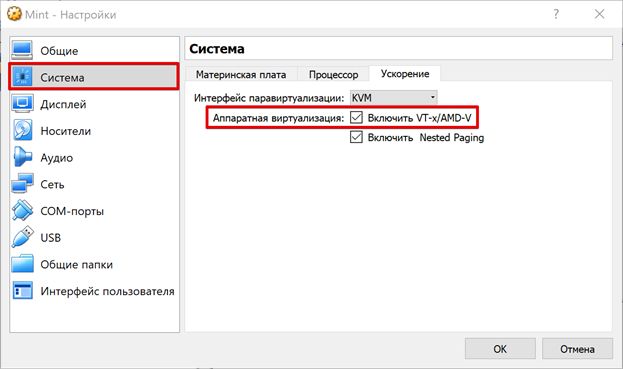Screen dimensions: 623x369
Task: Open the Интерфейс паравиртуализации KVM dropdown
Action: click(x=394, y=97)
